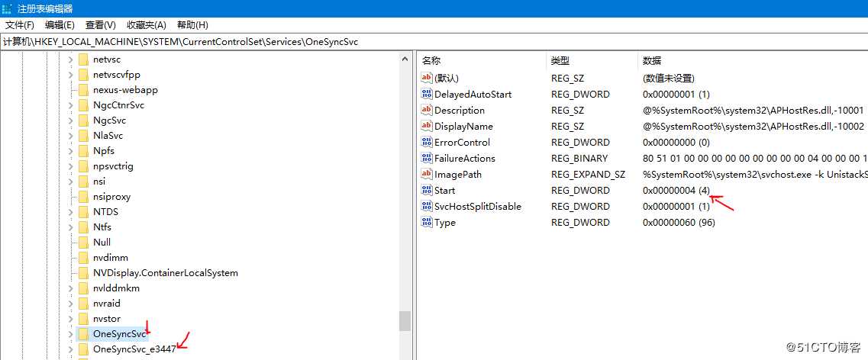Click the DWORD icon beside Start value
This screenshot has height=360, width=868.
pos(426,190)
